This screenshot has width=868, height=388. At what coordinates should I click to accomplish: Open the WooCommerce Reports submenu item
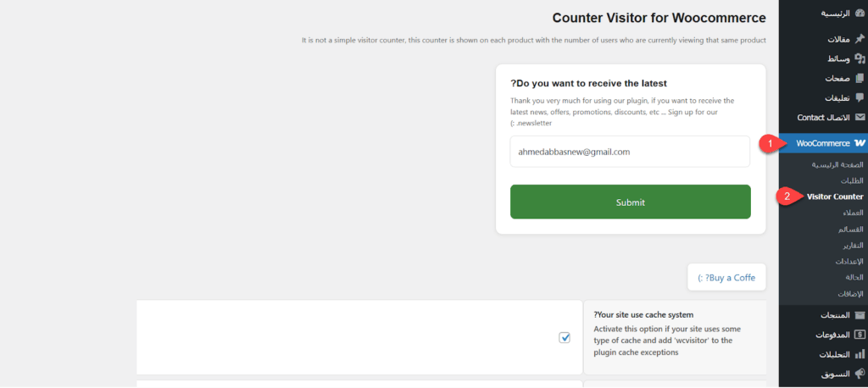point(849,245)
